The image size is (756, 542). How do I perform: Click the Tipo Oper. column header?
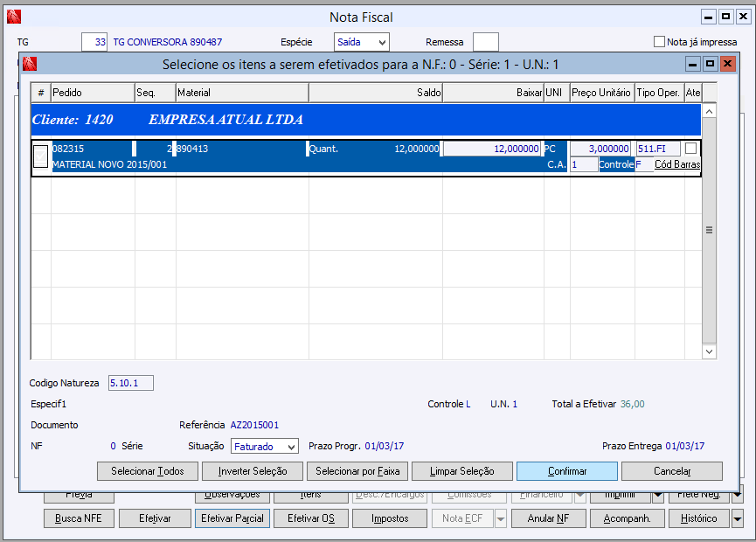pyautogui.click(x=659, y=93)
